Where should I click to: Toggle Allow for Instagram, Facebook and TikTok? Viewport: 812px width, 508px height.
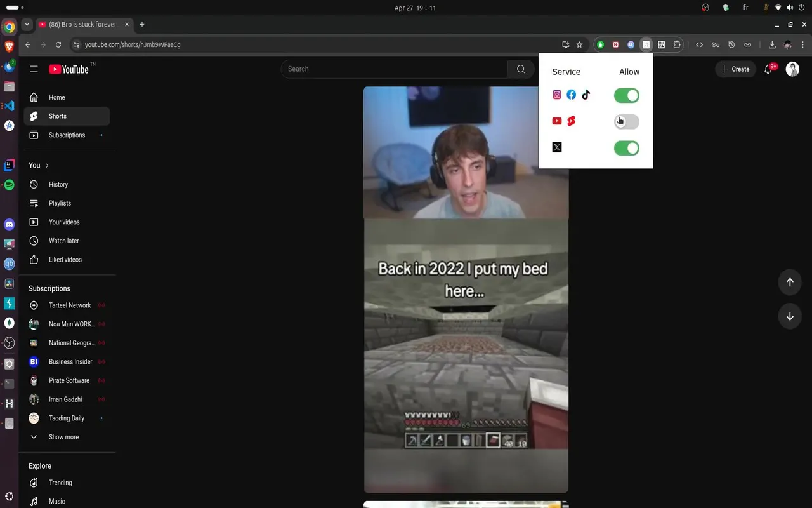coord(627,95)
